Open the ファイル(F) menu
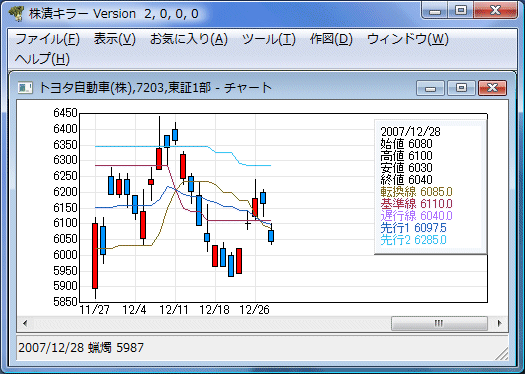525x374 pixels. coord(47,39)
